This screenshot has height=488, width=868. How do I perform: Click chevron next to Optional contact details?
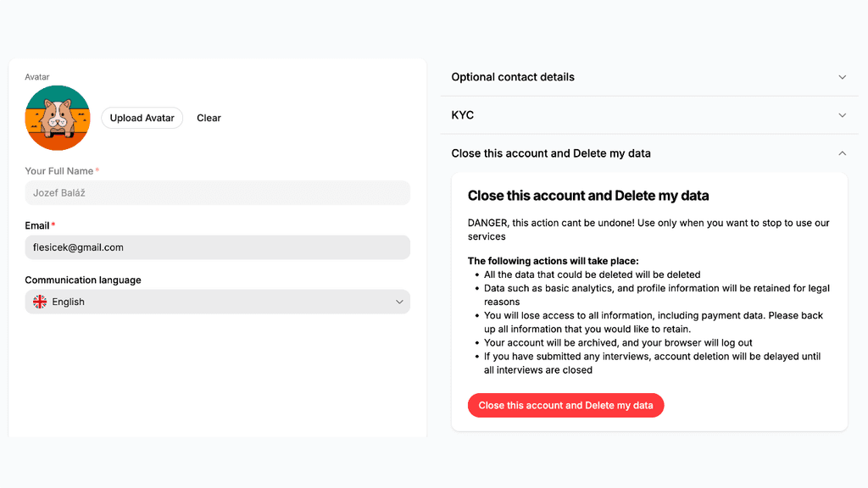click(x=842, y=77)
